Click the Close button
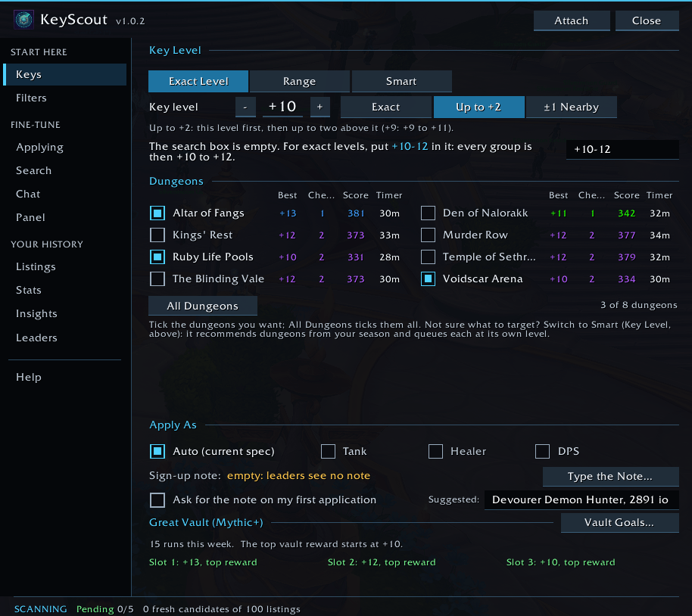 click(x=647, y=20)
